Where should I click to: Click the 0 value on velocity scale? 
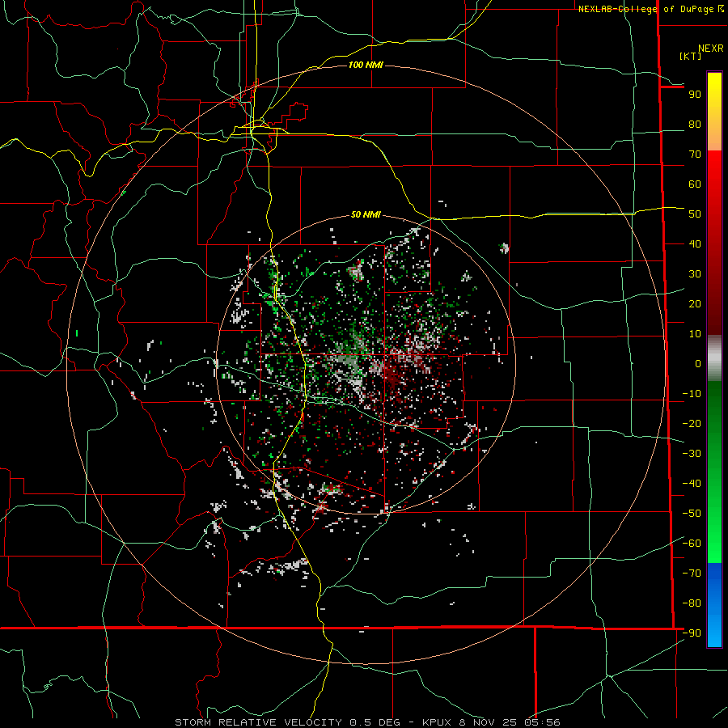[698, 364]
